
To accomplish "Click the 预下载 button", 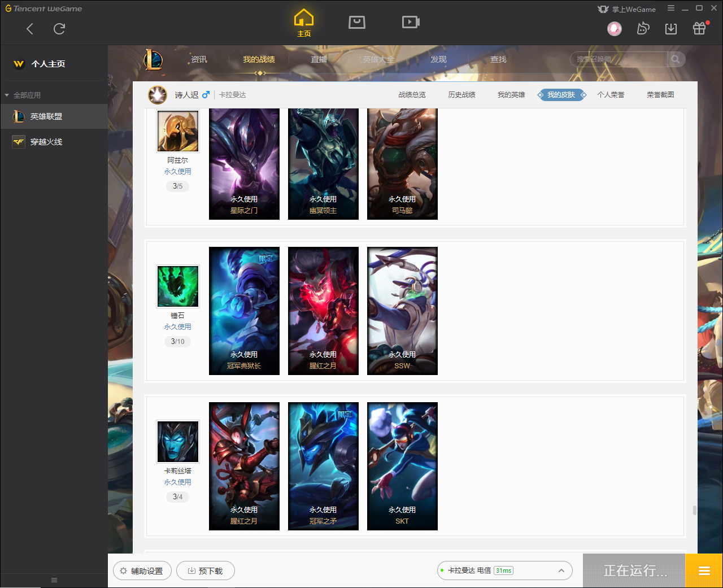I will [206, 571].
